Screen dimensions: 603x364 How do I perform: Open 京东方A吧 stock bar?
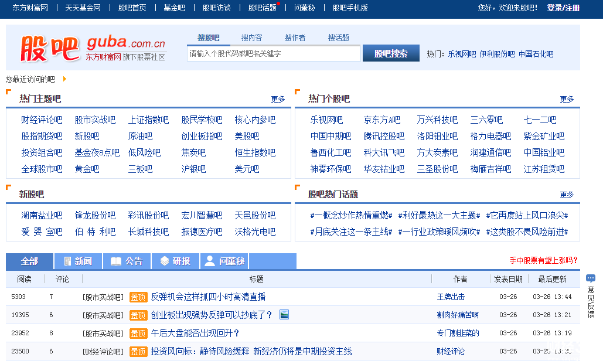tap(382, 120)
